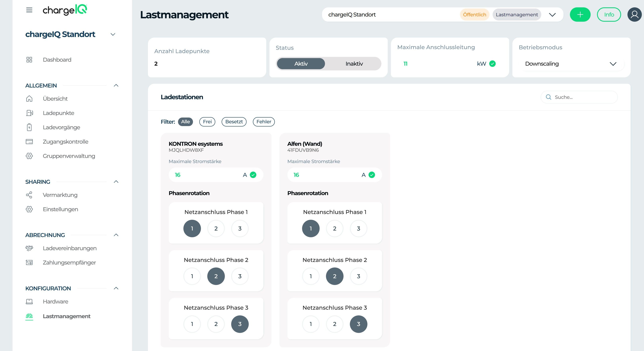Image resolution: width=644 pixels, height=351 pixels.
Task: Apply the Frei filter
Action: tap(207, 122)
